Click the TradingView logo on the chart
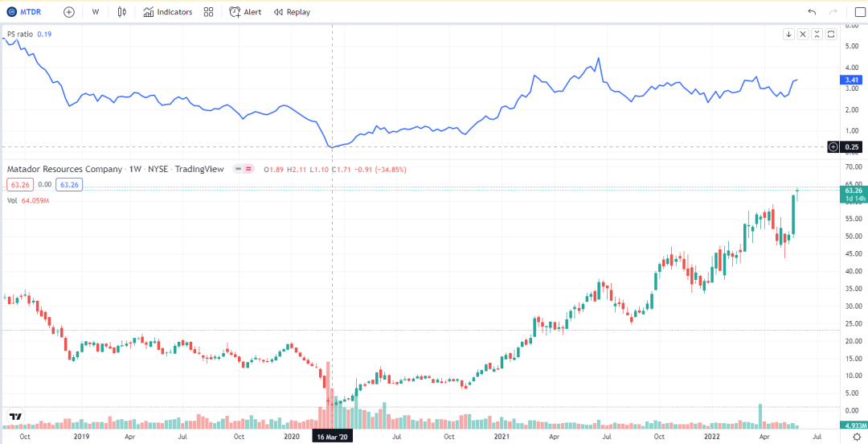This screenshot has height=444, width=868. [x=15, y=417]
